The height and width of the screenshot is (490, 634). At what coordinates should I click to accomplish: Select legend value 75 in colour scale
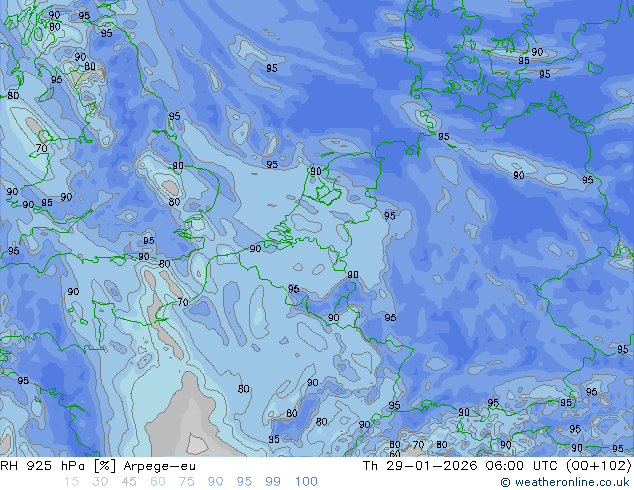click(x=186, y=482)
